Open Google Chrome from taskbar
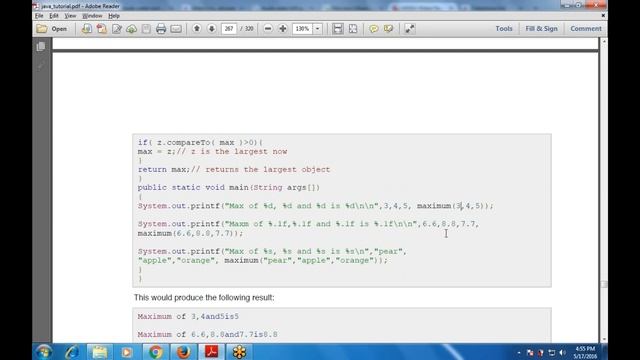This screenshot has width=640, height=360. pos(155,352)
